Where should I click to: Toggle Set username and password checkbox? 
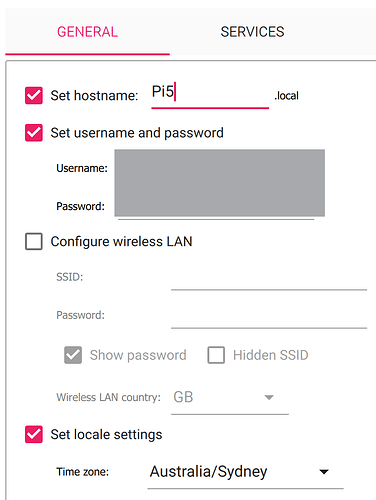click(34, 133)
